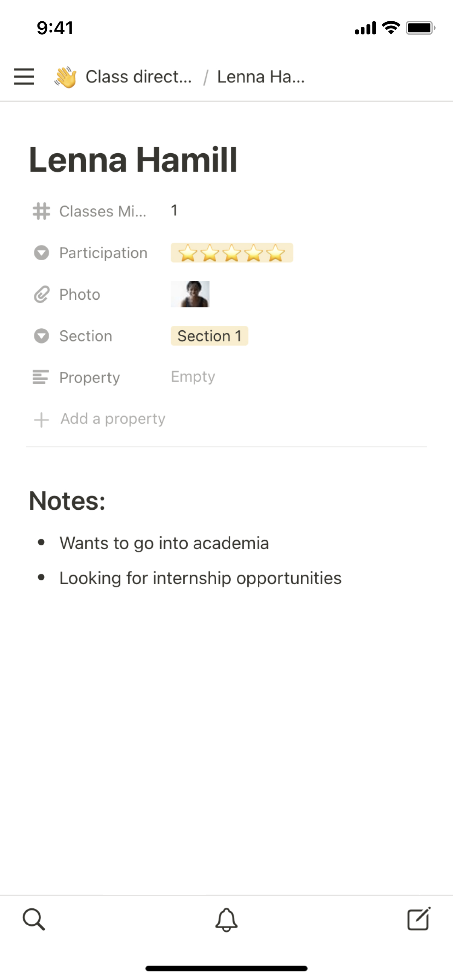Tap the plus icon to add property
The width and height of the screenshot is (453, 980).
[x=41, y=420]
